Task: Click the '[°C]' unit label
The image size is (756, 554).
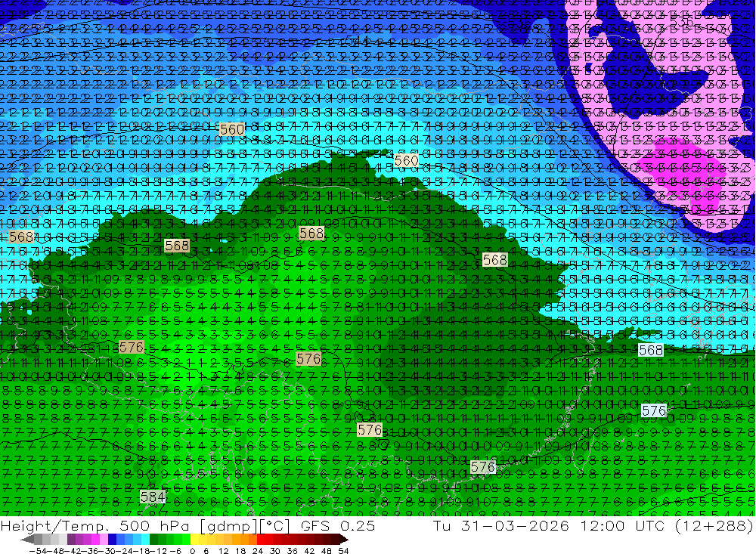Action: coord(275,525)
